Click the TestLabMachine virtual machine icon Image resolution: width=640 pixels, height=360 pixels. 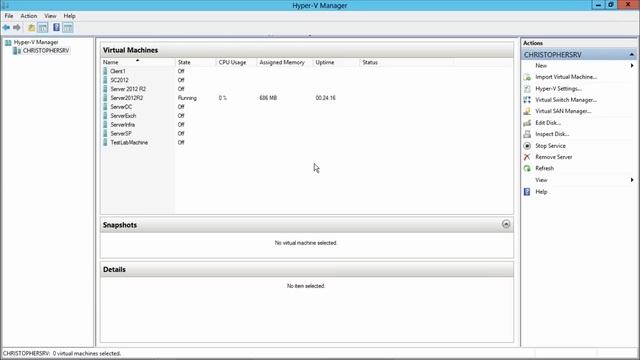106,142
